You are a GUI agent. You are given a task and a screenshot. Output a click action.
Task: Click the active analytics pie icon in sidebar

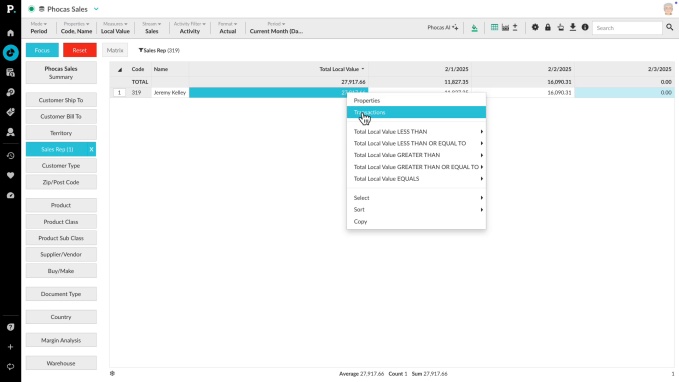tap(10, 53)
